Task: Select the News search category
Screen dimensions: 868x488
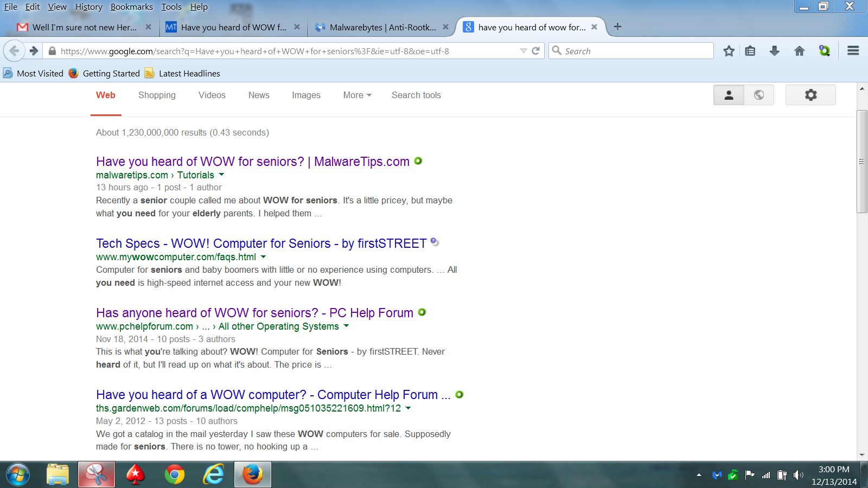Action: (259, 95)
